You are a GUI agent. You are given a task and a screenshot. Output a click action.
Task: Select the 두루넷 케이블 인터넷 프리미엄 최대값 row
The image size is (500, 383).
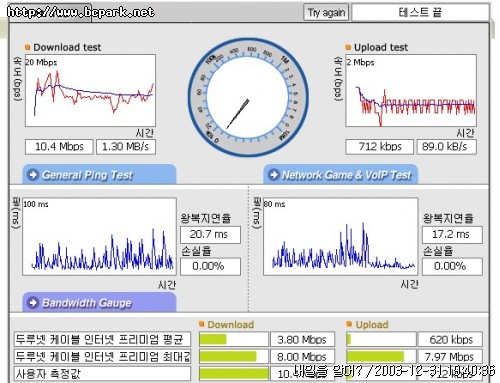point(102,356)
